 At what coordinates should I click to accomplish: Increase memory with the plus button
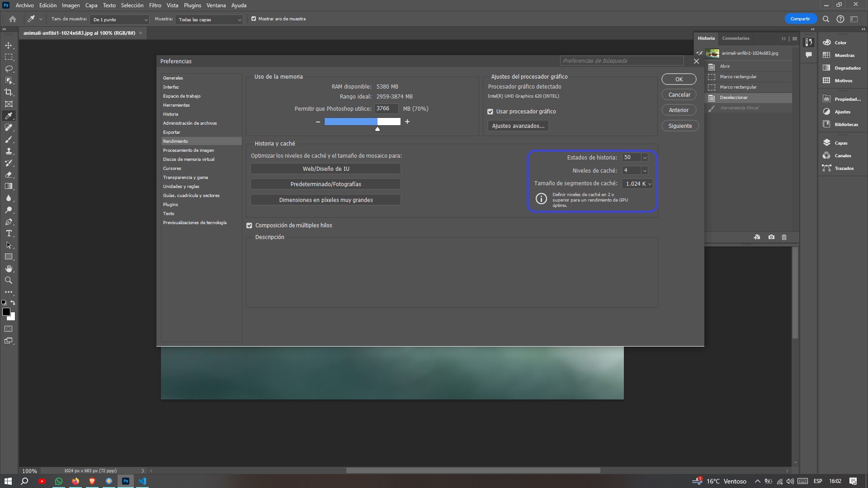pyautogui.click(x=407, y=122)
